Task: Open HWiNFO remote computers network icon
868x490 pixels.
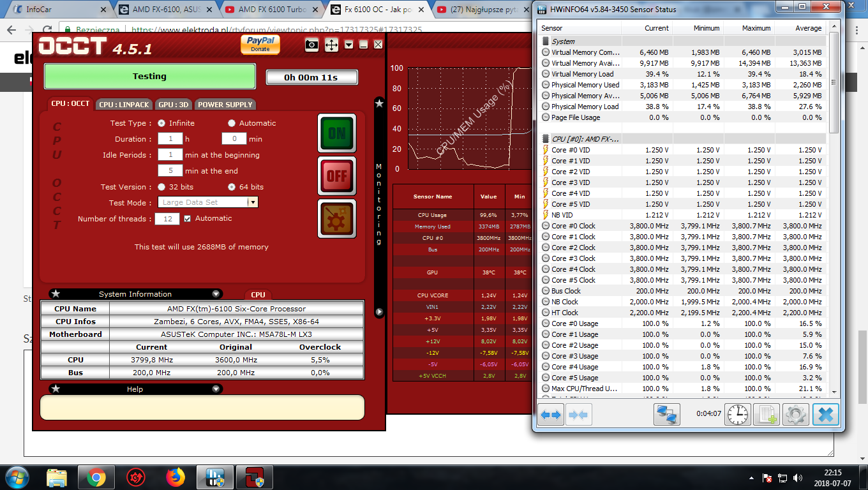Action: coord(667,415)
